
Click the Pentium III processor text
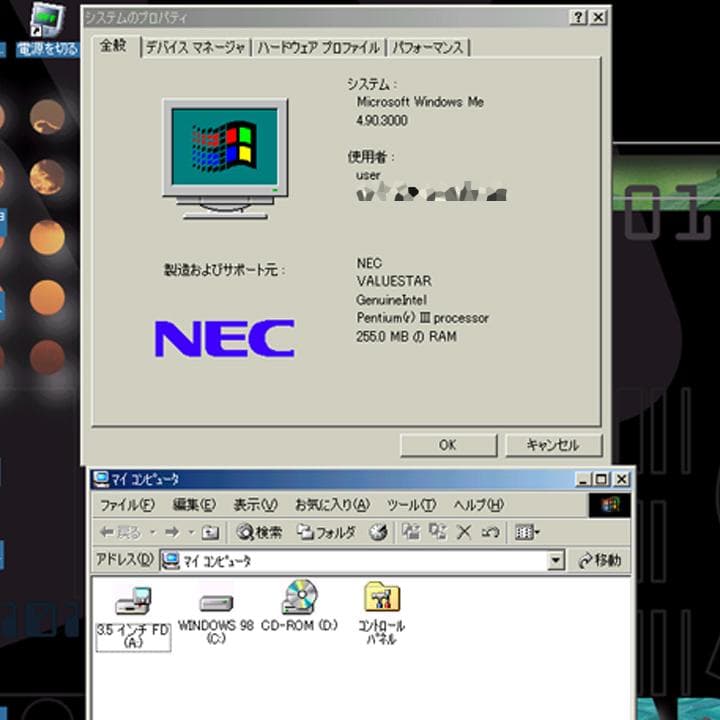coord(422,318)
